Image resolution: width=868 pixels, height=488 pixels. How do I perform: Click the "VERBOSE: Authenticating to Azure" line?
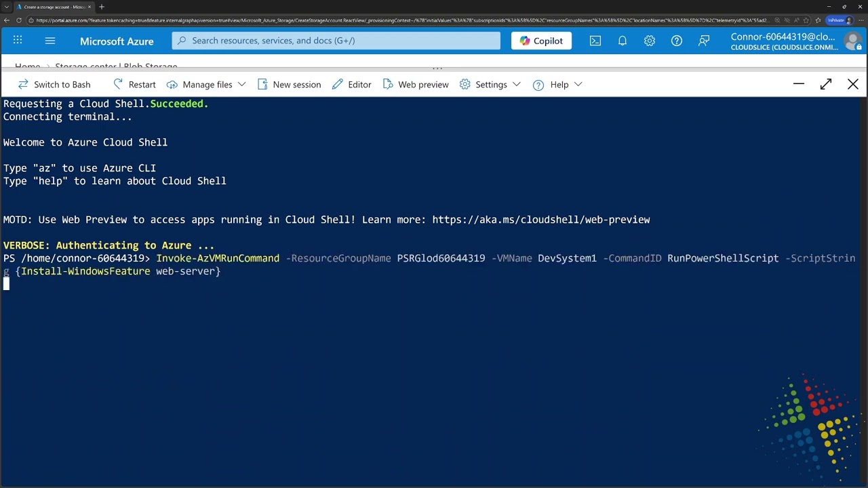coord(108,245)
